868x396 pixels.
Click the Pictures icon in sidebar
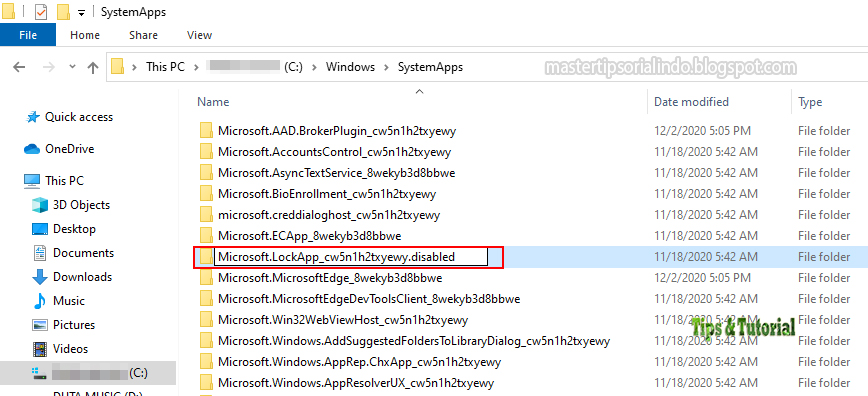[40, 325]
